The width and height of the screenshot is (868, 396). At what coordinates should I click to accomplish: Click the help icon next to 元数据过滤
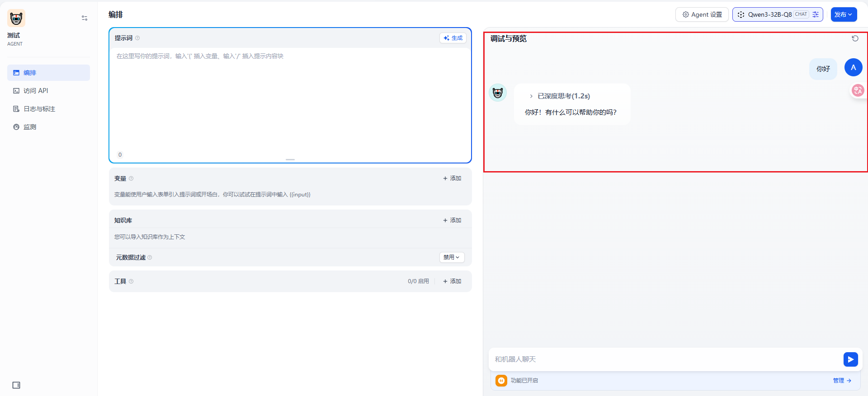pyautogui.click(x=150, y=257)
